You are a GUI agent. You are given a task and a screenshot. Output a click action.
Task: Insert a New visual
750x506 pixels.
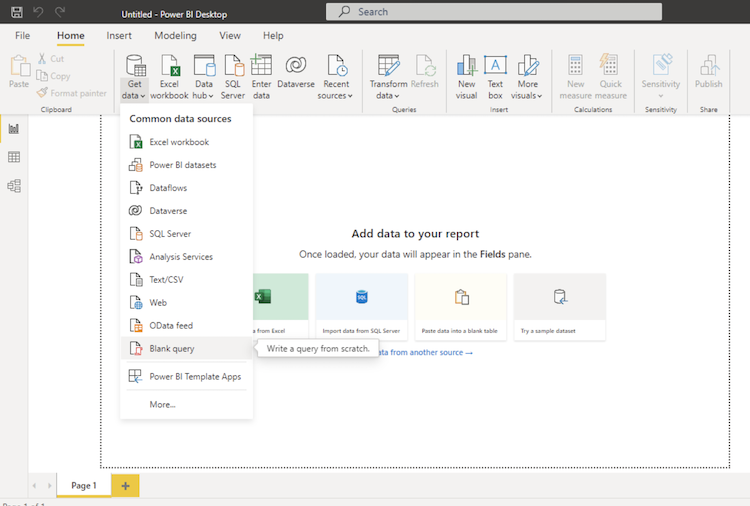point(466,77)
